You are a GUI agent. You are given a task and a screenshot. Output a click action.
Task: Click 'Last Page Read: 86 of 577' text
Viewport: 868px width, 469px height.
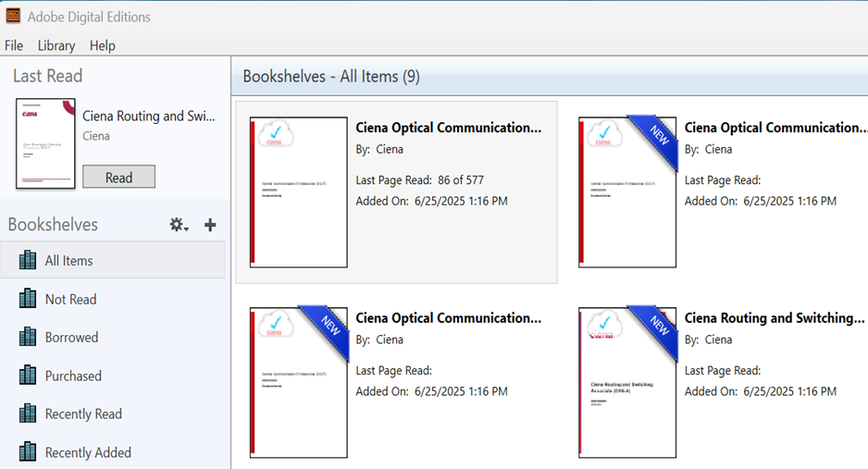point(419,180)
